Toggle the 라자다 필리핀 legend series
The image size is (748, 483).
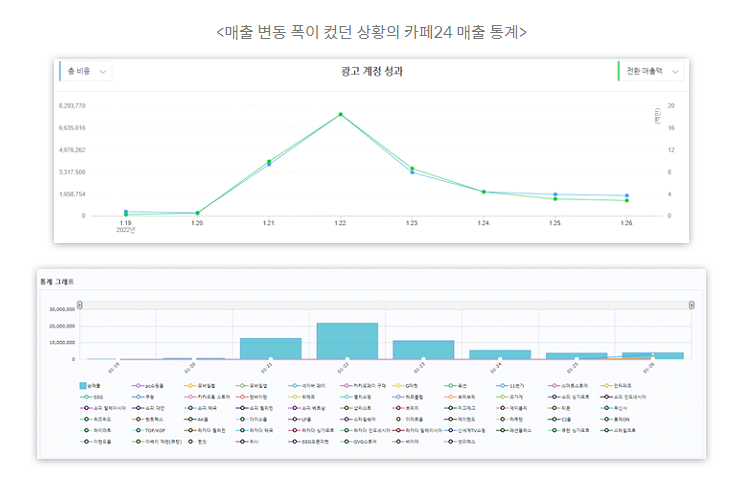[x=205, y=430]
